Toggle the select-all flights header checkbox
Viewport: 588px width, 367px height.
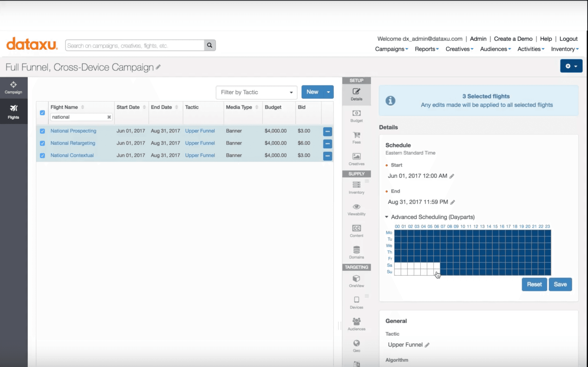click(42, 113)
